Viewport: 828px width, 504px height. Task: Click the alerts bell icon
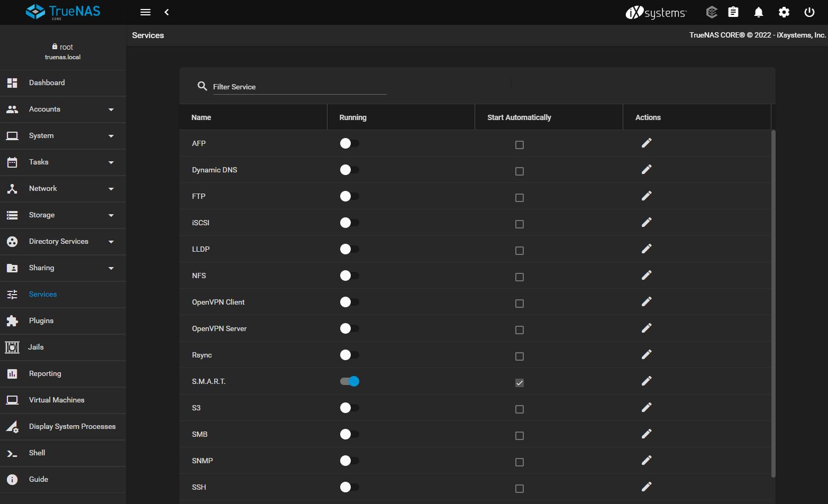click(x=758, y=12)
